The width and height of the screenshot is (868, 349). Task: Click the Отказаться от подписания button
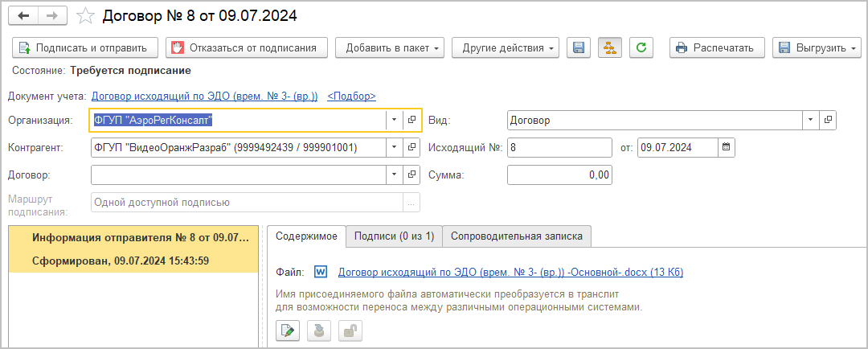coord(247,48)
